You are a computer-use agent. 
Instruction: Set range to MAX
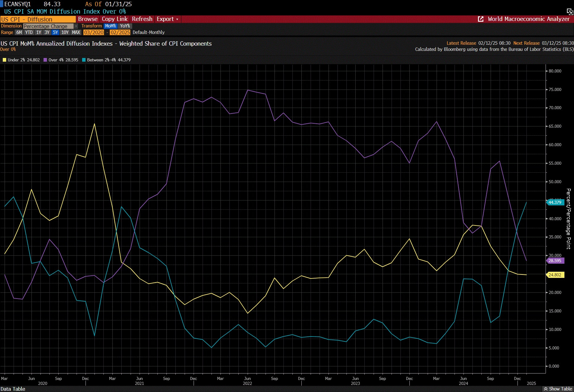click(x=76, y=32)
